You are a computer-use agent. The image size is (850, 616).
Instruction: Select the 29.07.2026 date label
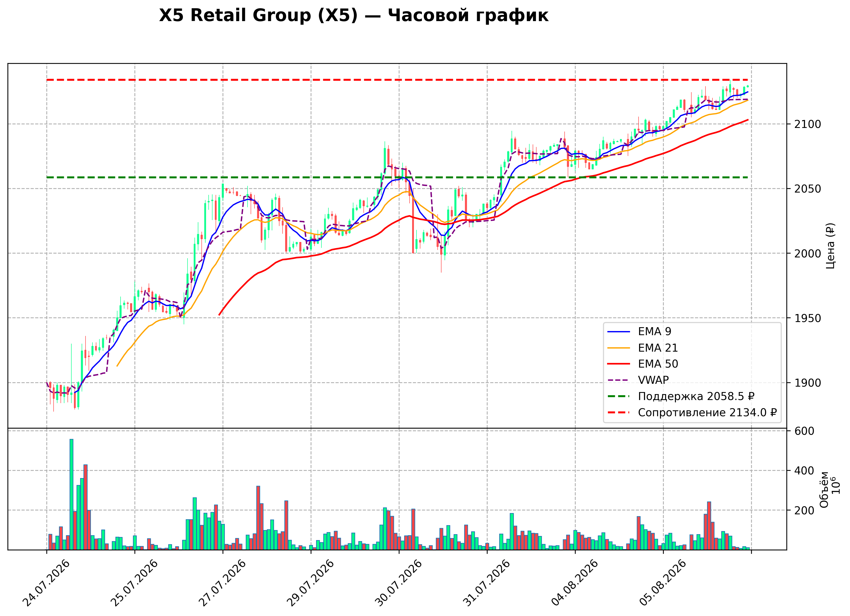[310, 583]
